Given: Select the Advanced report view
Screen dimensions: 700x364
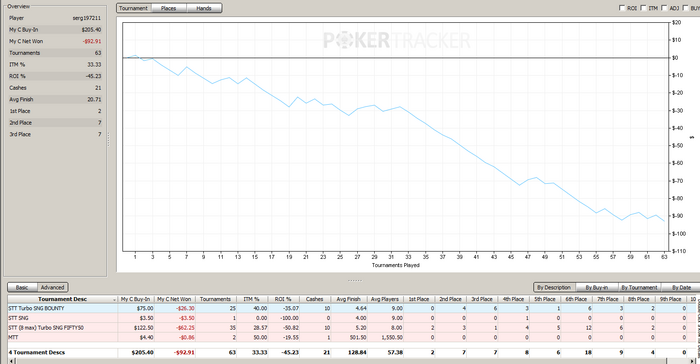Looking at the screenshot, I should coord(52,287).
